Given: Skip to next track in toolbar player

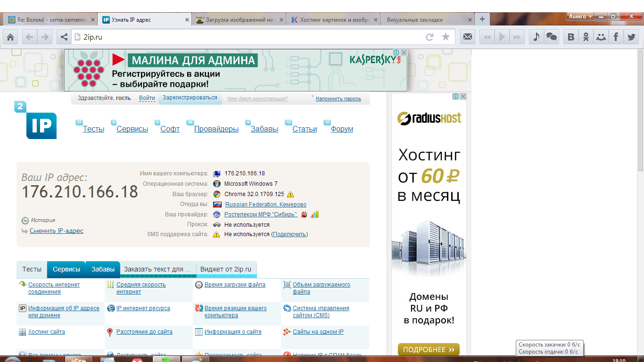Looking at the screenshot, I should click(x=517, y=37).
